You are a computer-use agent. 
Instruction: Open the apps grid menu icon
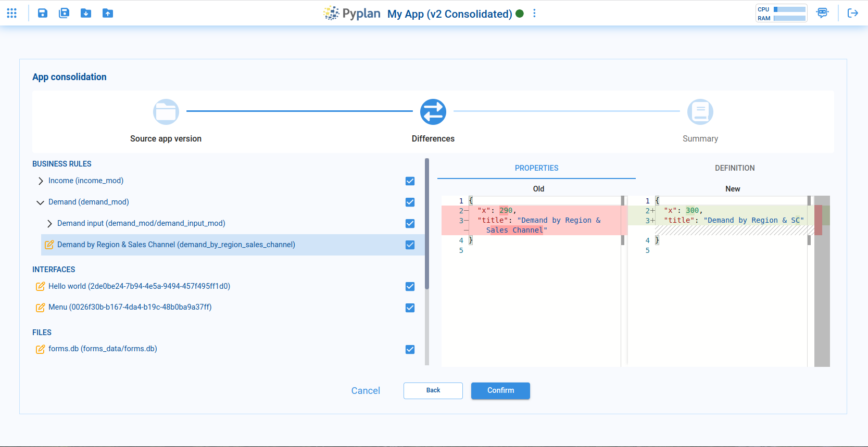tap(11, 13)
